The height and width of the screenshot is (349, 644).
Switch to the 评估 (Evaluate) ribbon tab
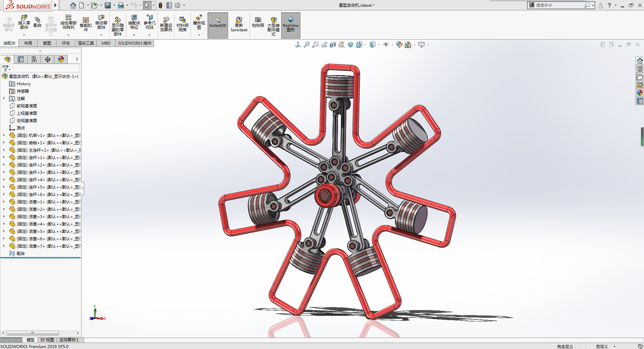click(66, 43)
